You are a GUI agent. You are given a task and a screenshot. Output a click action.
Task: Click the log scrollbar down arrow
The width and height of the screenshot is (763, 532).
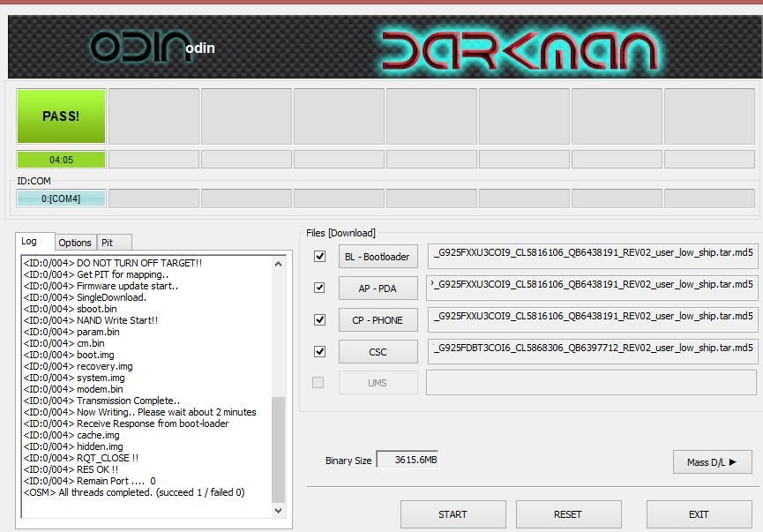(279, 510)
